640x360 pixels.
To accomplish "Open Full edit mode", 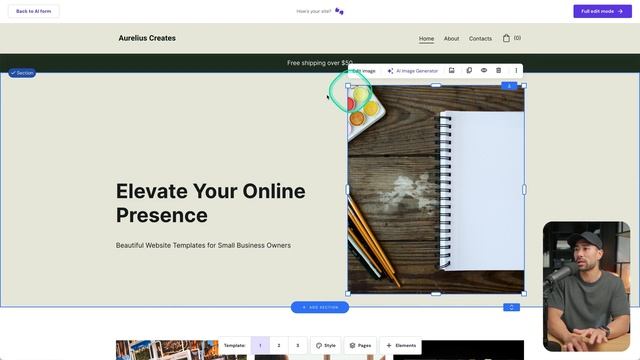I will [x=602, y=11].
